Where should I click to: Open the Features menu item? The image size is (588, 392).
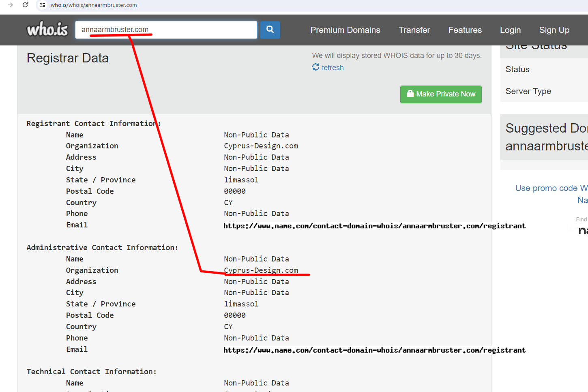465,30
